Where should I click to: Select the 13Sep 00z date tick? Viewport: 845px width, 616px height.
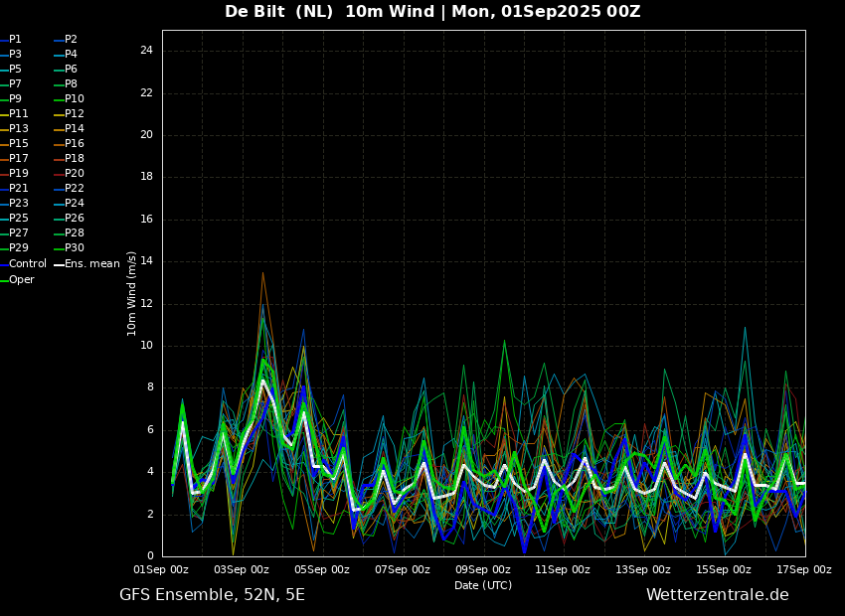coord(643,570)
